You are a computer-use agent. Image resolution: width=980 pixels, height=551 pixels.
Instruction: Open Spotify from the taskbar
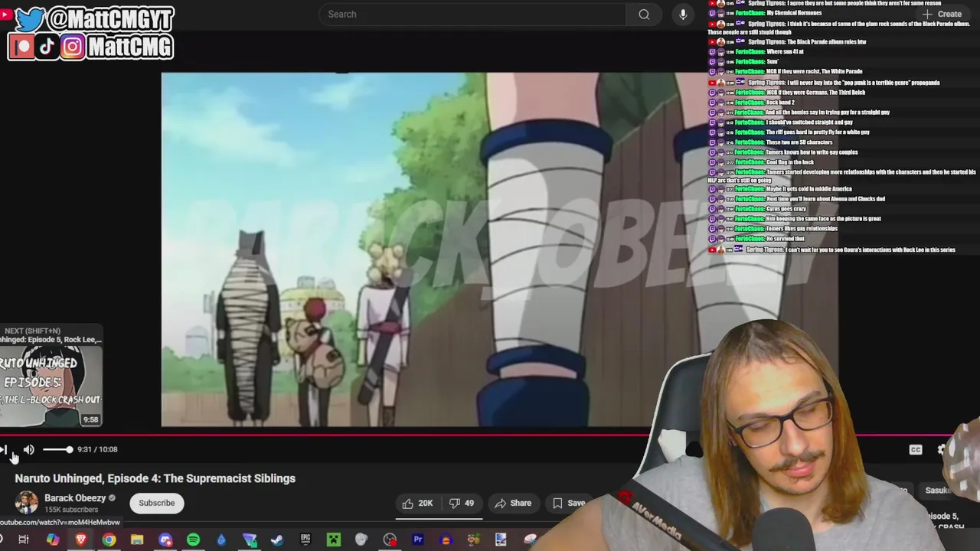193,540
